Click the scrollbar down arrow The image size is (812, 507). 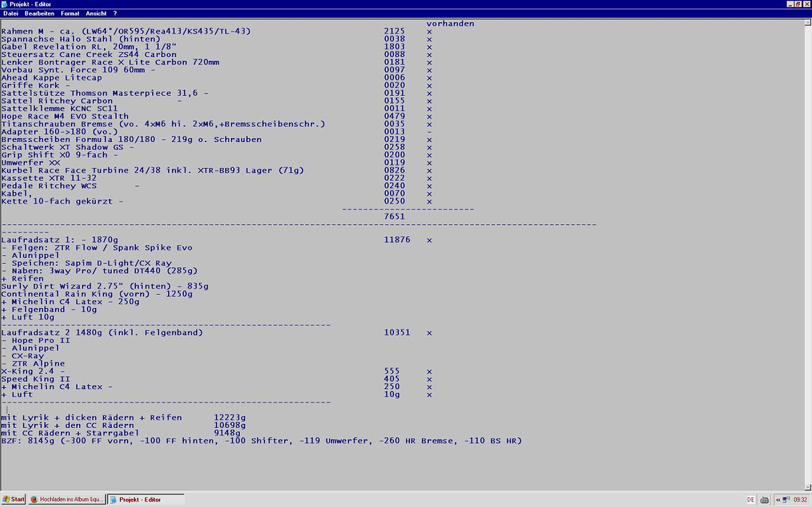[807, 487]
